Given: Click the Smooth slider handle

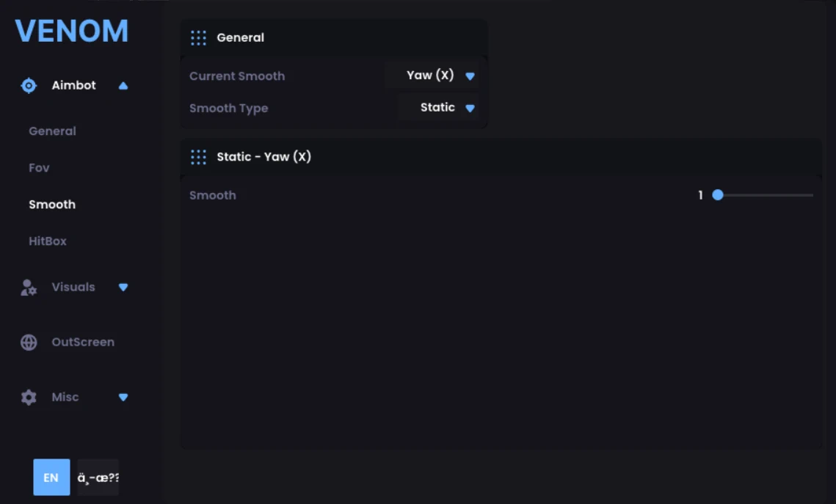Looking at the screenshot, I should pyautogui.click(x=718, y=195).
